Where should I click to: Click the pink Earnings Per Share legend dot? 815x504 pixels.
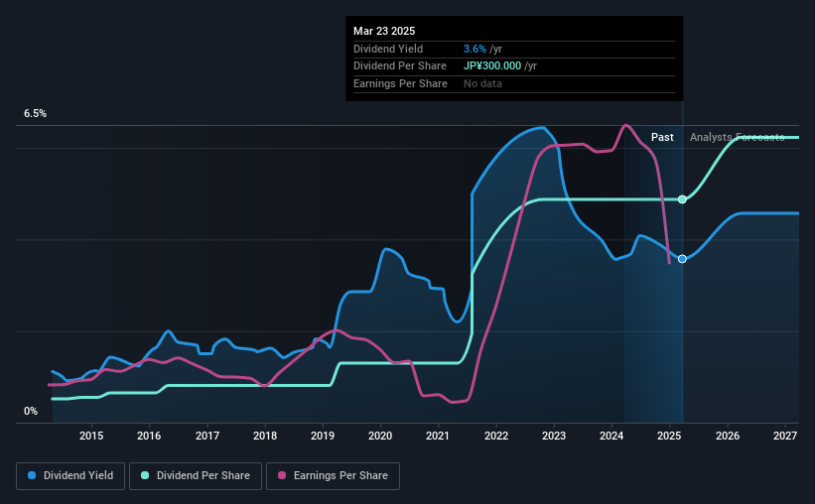click(x=282, y=475)
